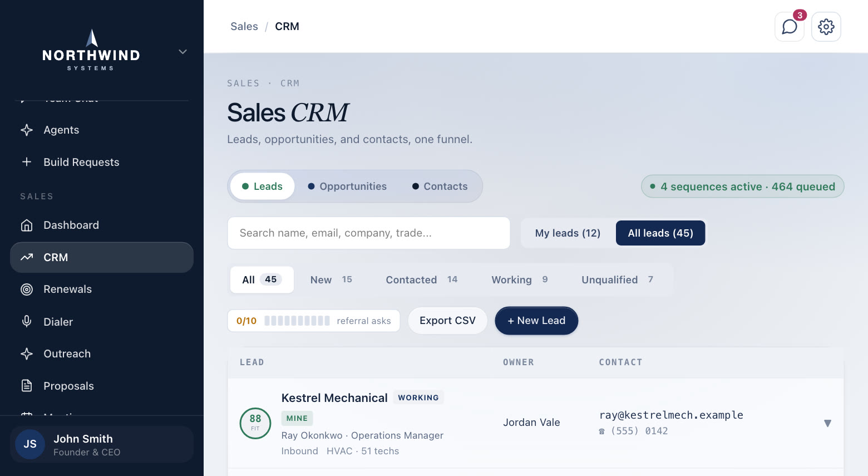Viewport: 868px width, 476px height.
Task: Open the 4 sequences active status pill
Action: (742, 187)
